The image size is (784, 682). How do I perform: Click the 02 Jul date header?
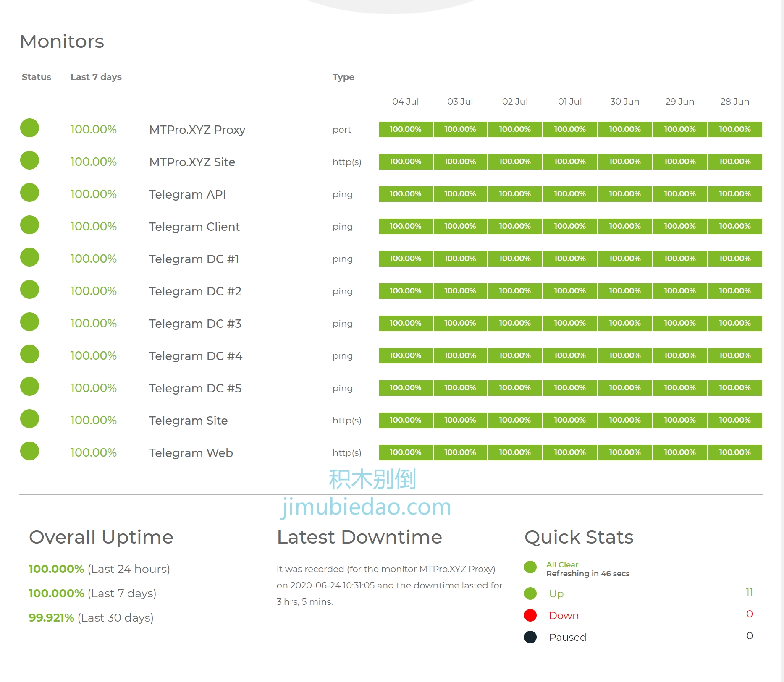click(x=515, y=102)
